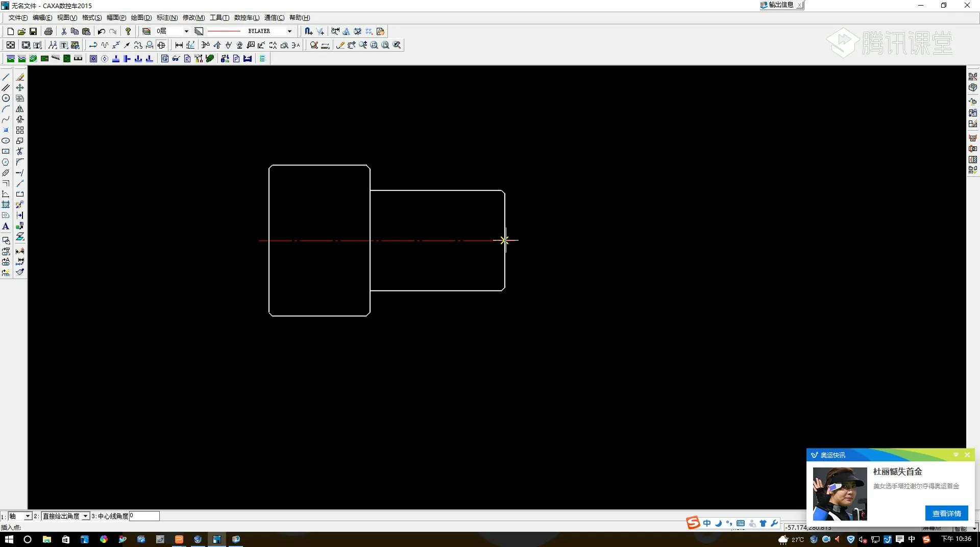This screenshot has width=980, height=547.
Task: Click the 杜丽憾失首金 news headline
Action: pos(897,471)
